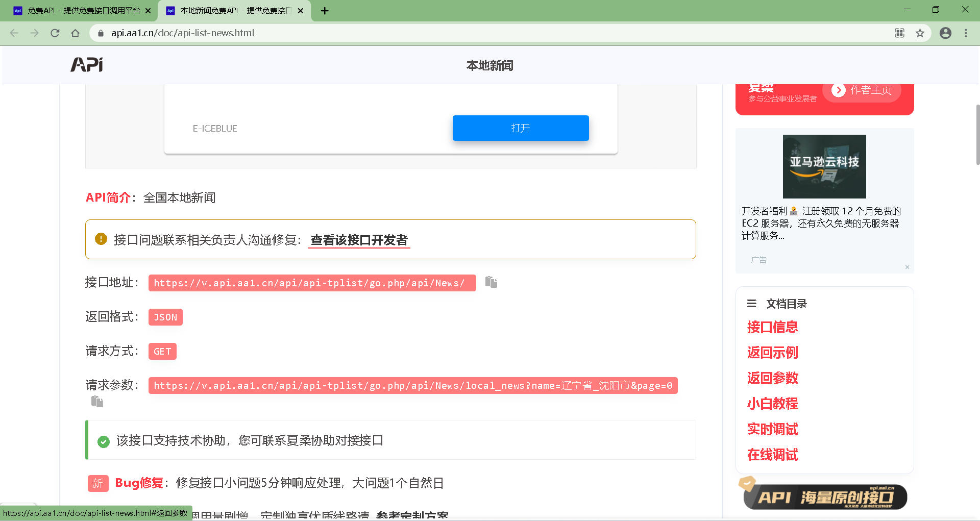Click the API简介 heading text

(108, 197)
